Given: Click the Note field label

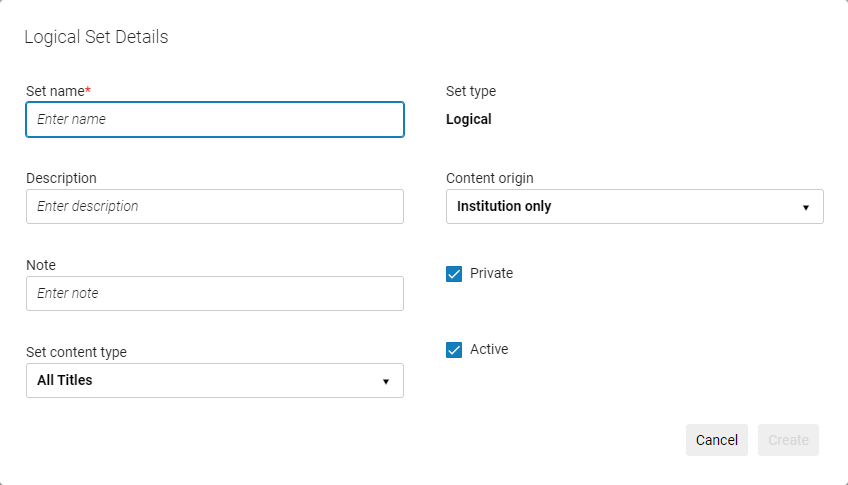Looking at the screenshot, I should (41, 265).
